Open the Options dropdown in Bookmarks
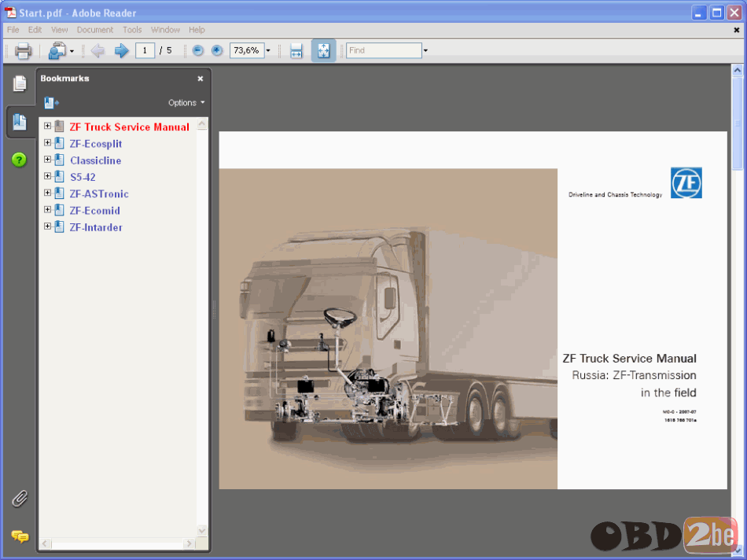Viewport: 747px width, 560px height. click(x=186, y=102)
